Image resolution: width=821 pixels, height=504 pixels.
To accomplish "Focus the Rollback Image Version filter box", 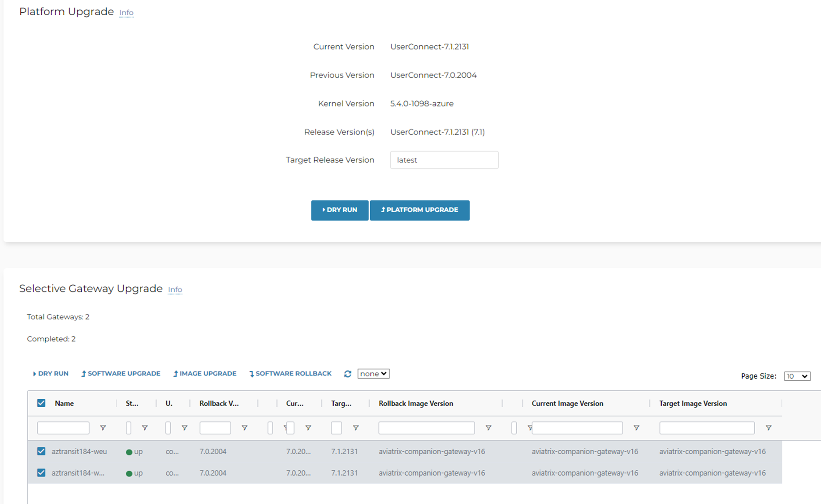I will tap(427, 428).
